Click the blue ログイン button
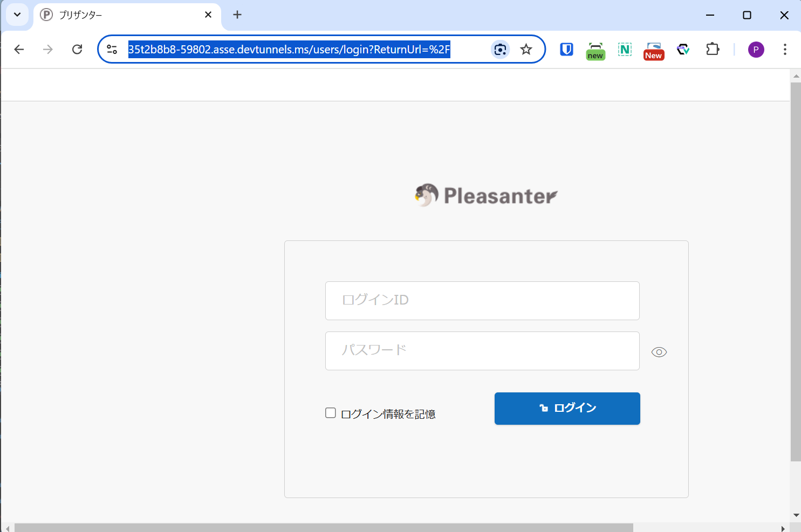801x532 pixels. [x=567, y=409]
